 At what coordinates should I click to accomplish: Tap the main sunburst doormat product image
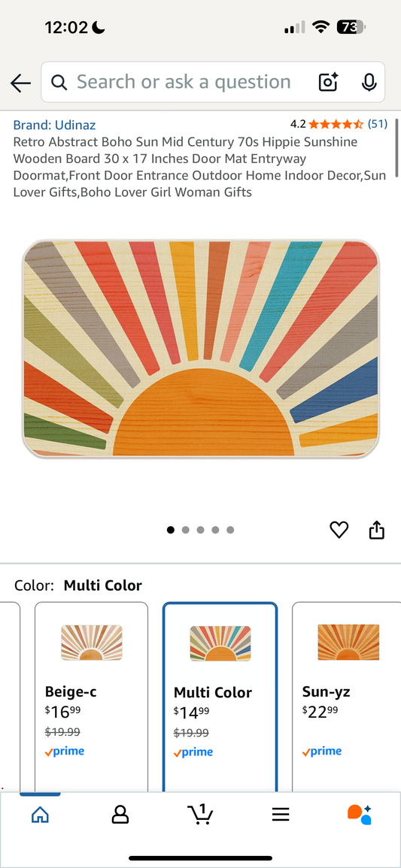200,349
